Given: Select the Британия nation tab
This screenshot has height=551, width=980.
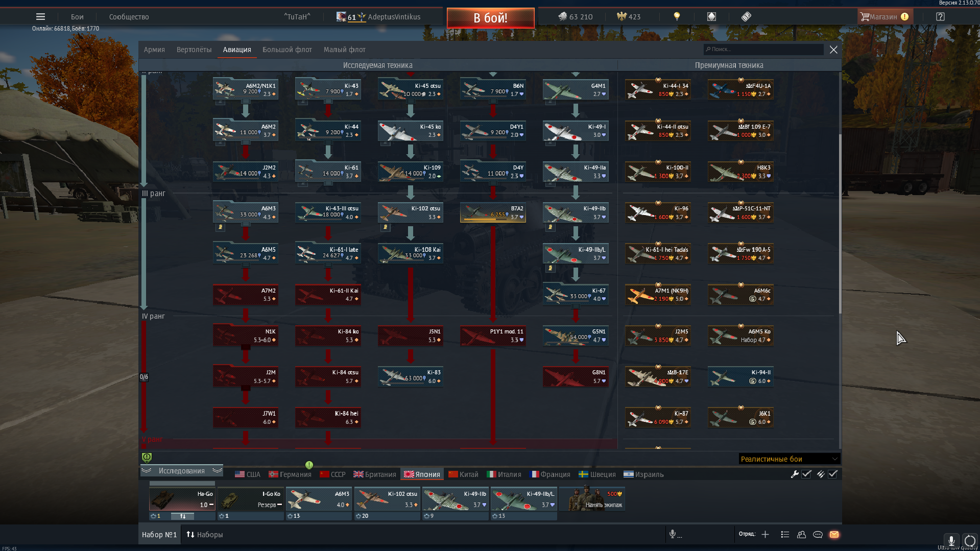Looking at the screenshot, I should pos(375,474).
